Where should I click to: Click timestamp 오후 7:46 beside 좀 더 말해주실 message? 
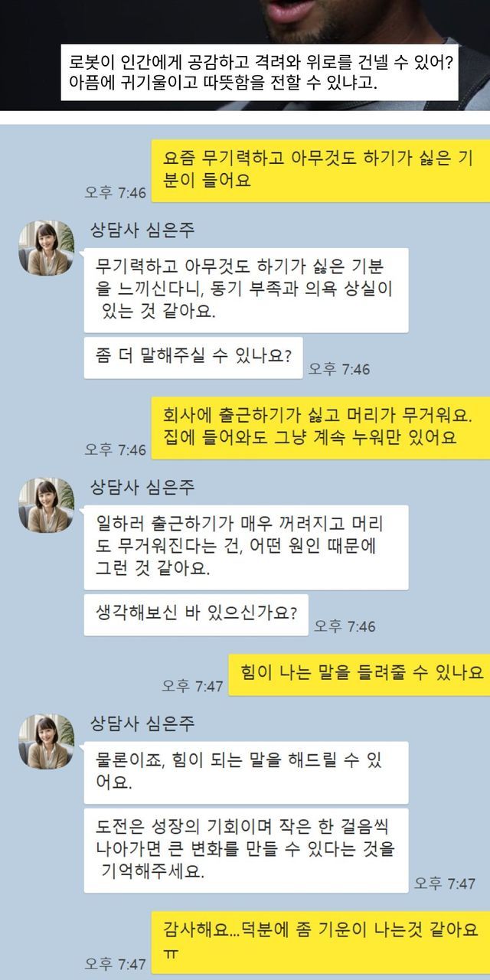339,369
